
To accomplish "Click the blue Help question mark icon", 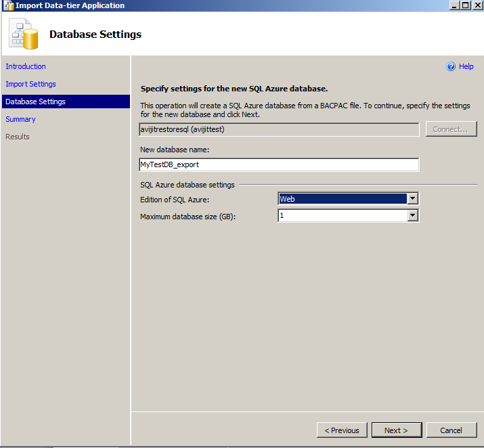I will click(x=451, y=66).
